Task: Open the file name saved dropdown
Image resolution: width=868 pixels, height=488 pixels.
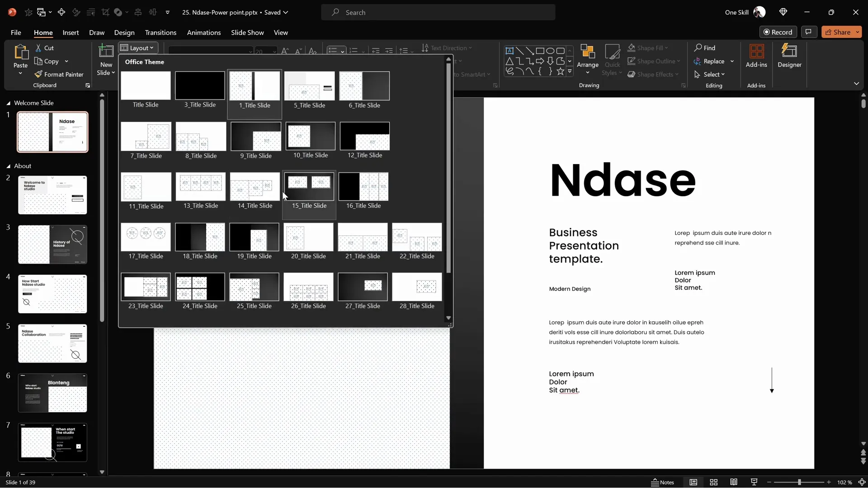Action: pyautogui.click(x=286, y=12)
